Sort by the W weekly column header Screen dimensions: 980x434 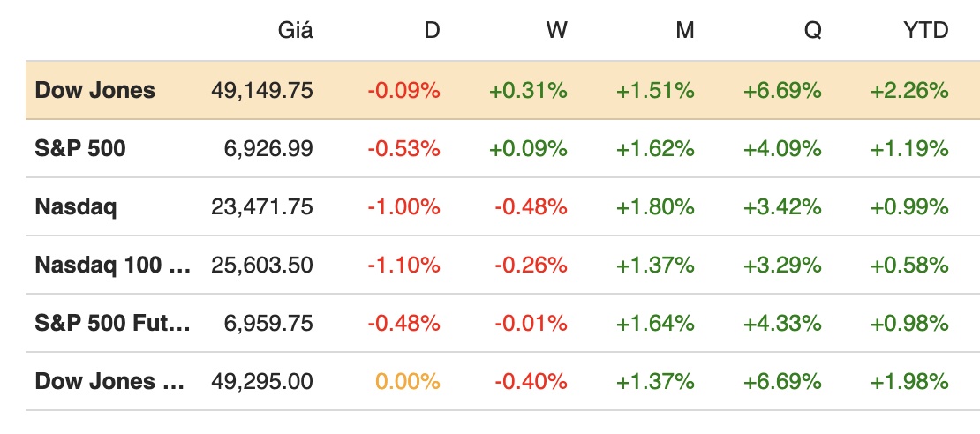[556, 31]
